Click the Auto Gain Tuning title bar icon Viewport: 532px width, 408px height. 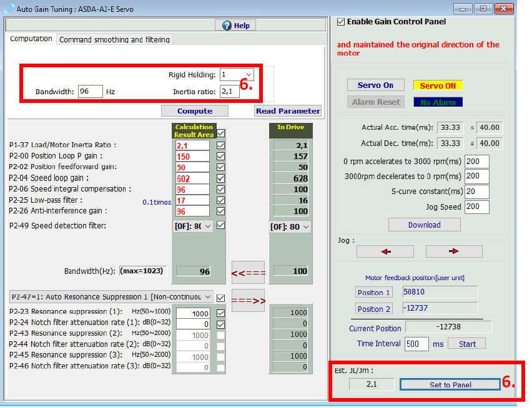(8, 9)
